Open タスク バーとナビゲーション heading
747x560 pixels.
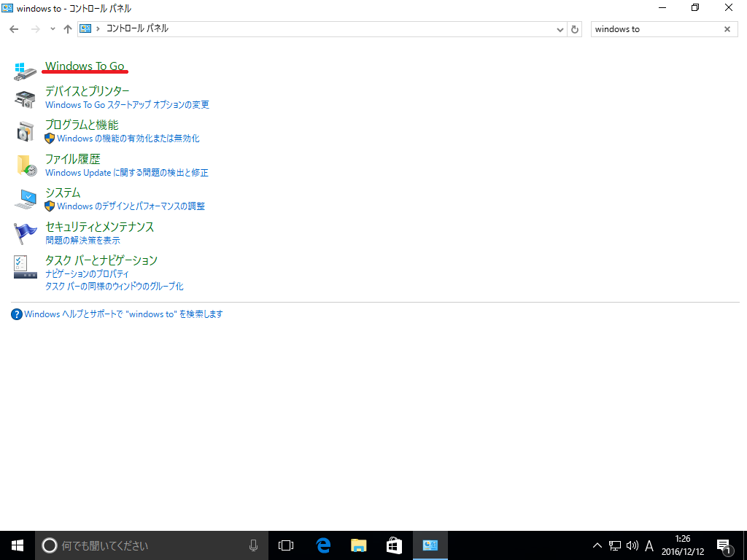(x=101, y=260)
